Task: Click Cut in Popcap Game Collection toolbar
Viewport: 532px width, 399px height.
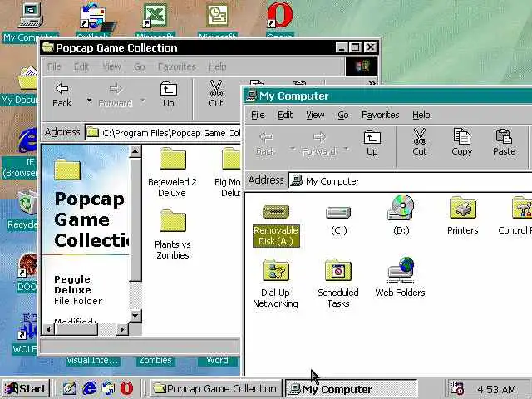Action: click(216, 95)
